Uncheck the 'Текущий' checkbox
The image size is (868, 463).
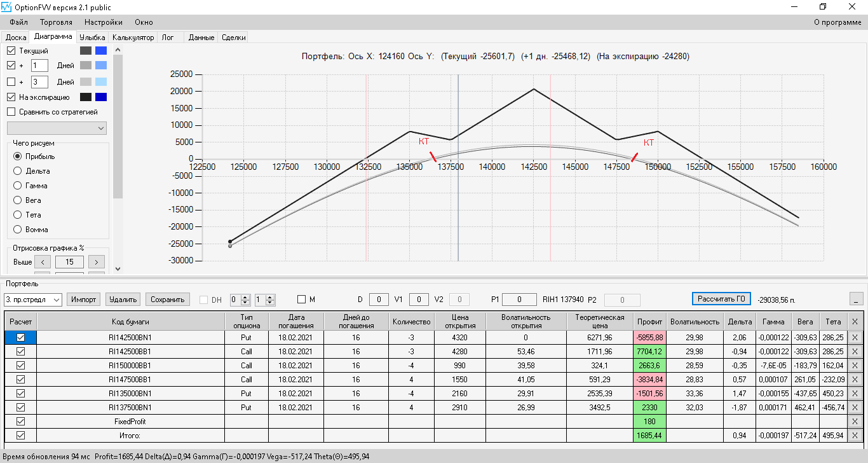pos(11,50)
